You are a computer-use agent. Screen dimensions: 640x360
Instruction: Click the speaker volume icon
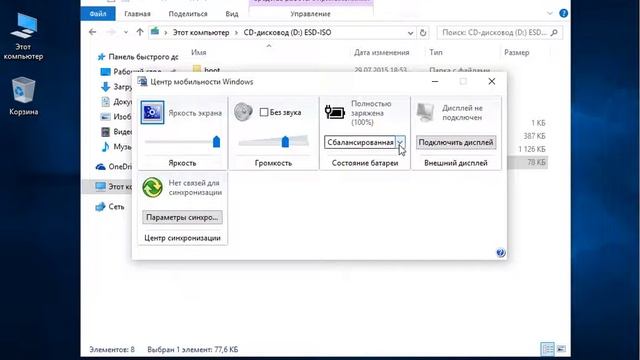243,112
